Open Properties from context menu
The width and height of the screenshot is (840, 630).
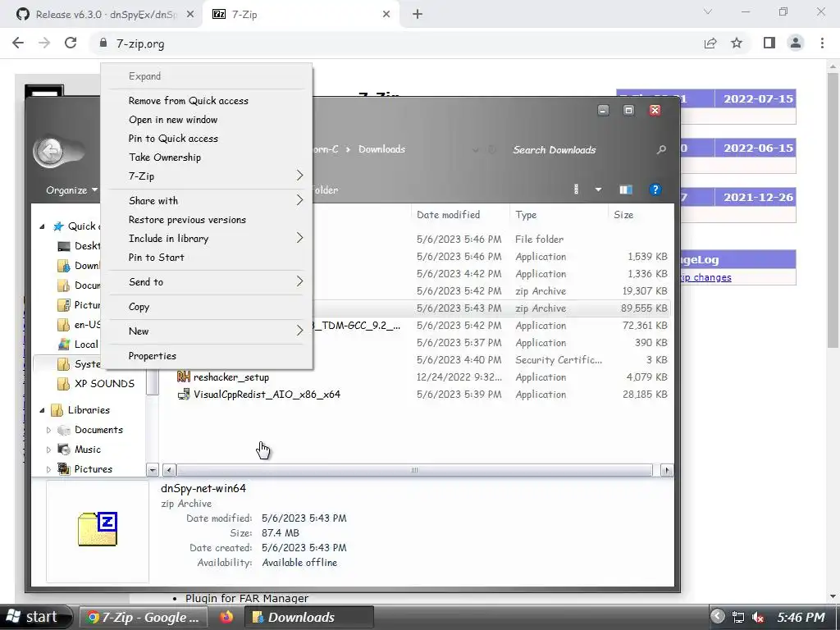[207, 356]
